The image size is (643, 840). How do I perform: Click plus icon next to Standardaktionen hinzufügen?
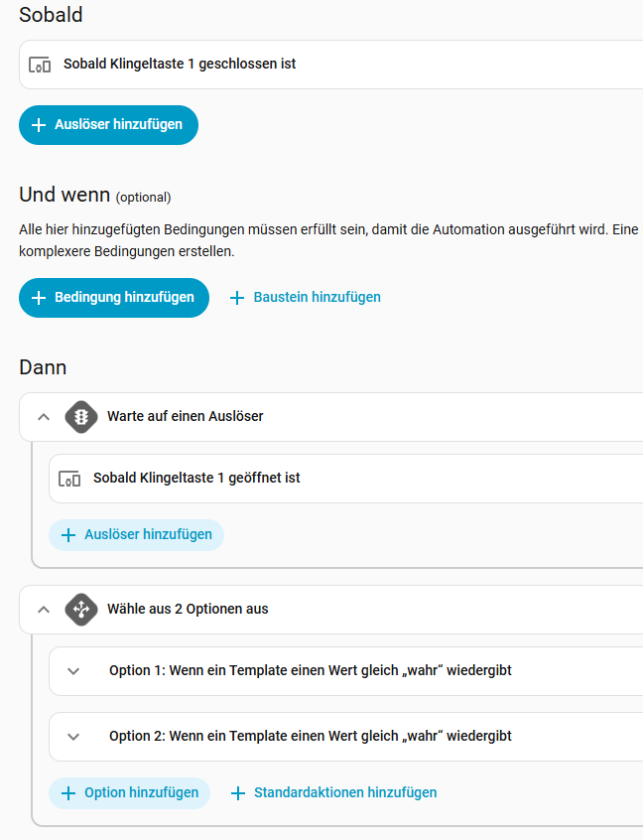click(238, 793)
